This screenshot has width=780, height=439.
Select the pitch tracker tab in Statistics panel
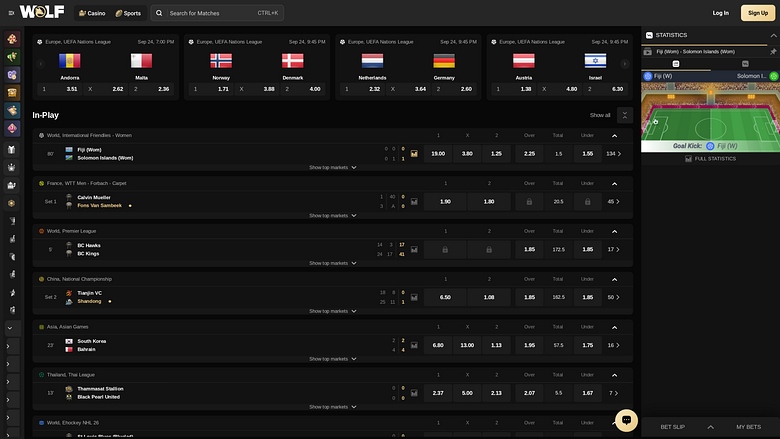[676, 64]
